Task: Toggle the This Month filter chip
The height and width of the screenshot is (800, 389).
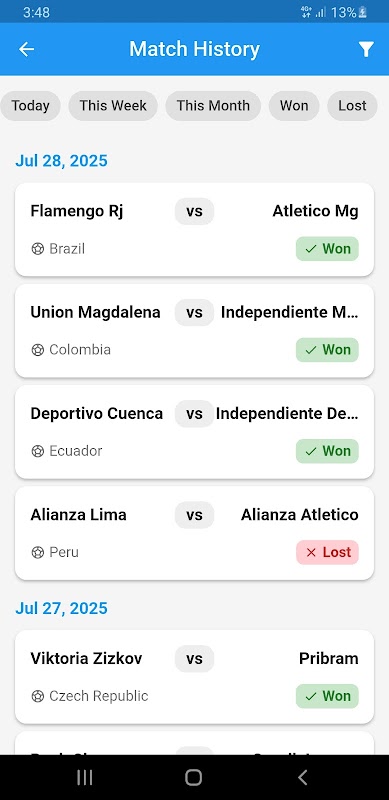Action: 213,106
